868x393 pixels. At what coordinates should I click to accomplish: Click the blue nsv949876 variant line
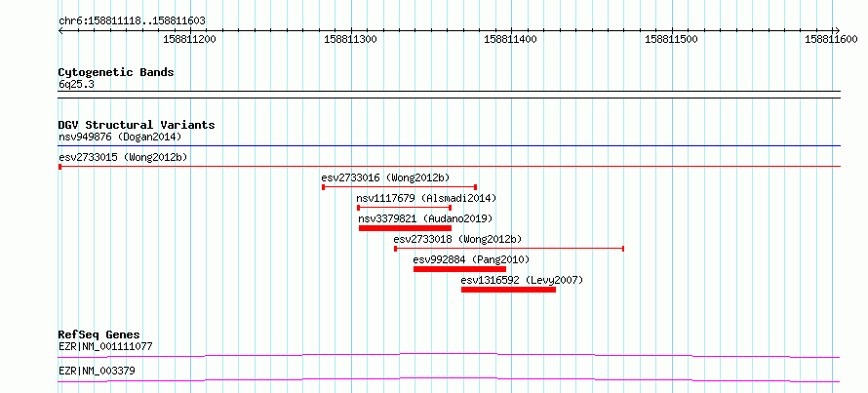point(449,146)
